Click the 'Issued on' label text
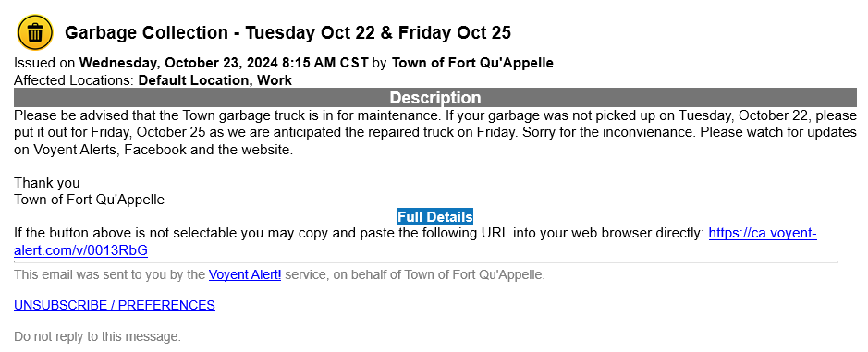This screenshot has height=352, width=868. coord(44,63)
